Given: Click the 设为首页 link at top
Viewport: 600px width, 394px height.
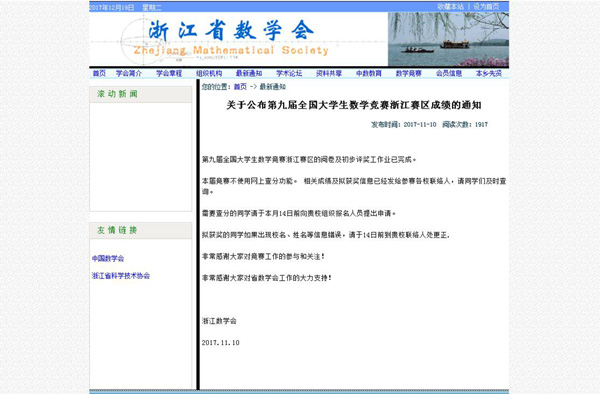Looking at the screenshot, I should pyautogui.click(x=486, y=7).
